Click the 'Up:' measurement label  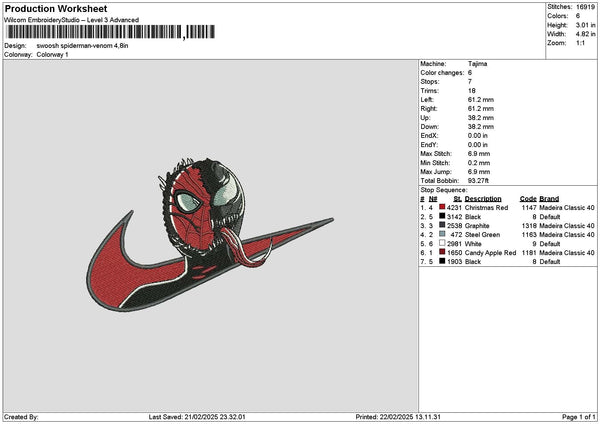coord(425,118)
